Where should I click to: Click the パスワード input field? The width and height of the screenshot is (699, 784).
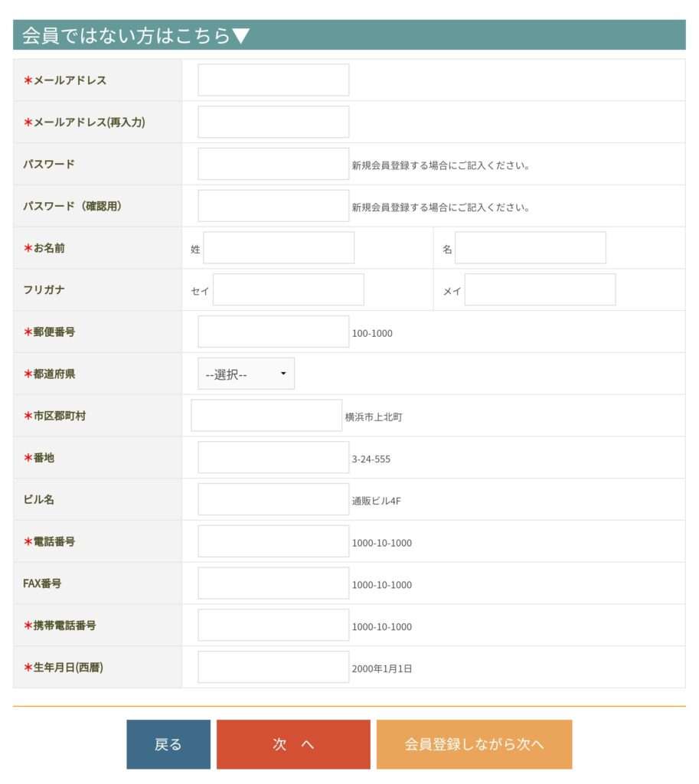tap(273, 164)
